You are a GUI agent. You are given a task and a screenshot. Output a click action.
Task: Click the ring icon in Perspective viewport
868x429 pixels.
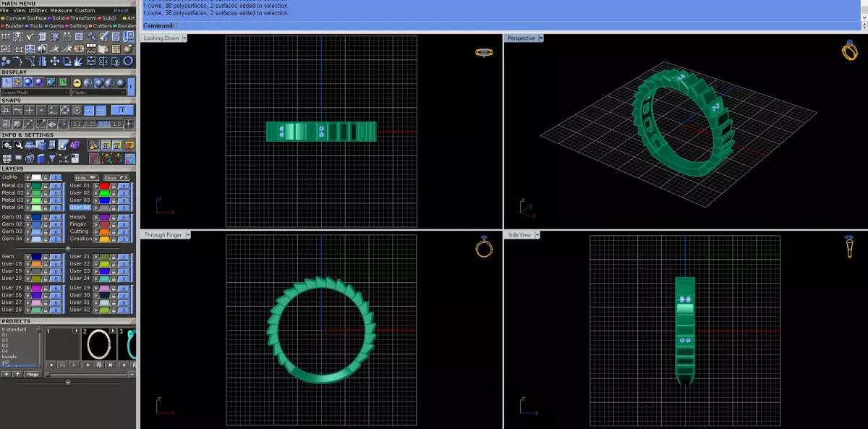click(x=850, y=51)
